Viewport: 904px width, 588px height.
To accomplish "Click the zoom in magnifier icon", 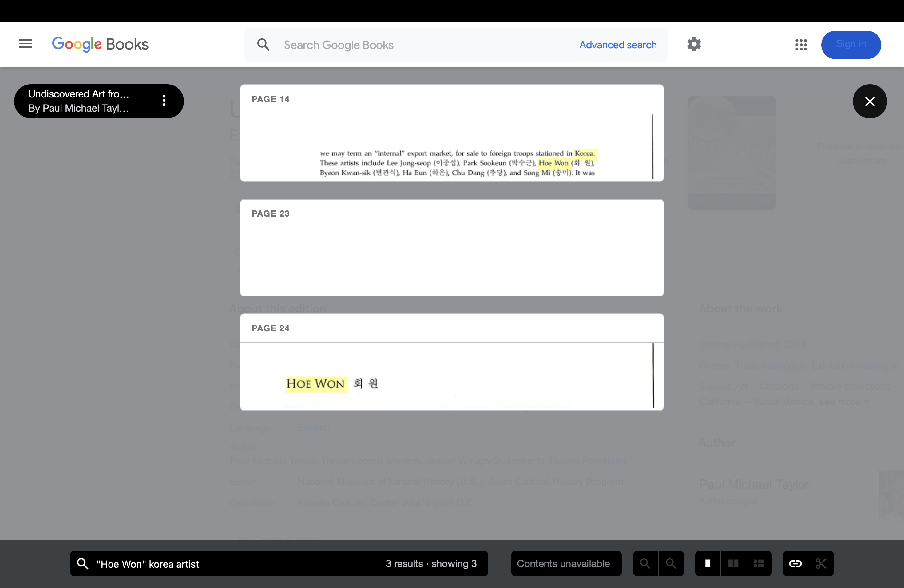I will [645, 563].
